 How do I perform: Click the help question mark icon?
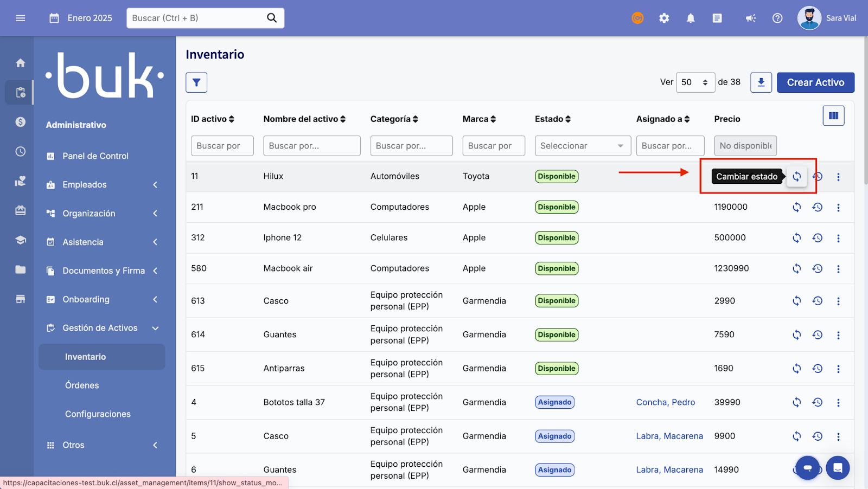tap(777, 18)
